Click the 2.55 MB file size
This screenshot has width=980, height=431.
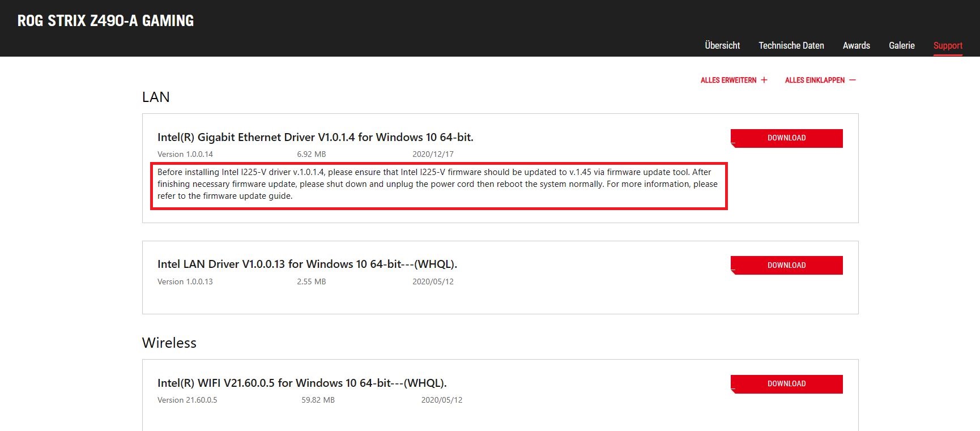pos(312,281)
